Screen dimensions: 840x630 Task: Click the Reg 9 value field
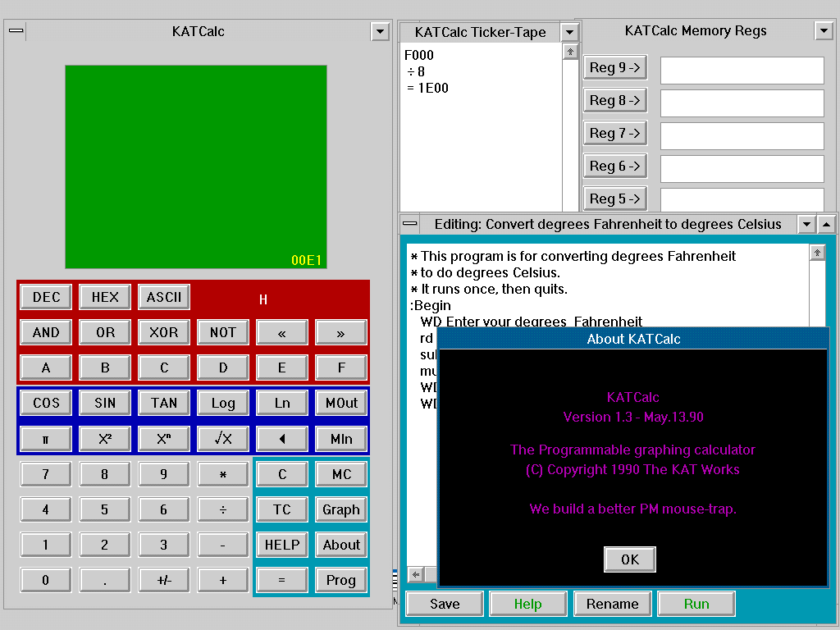coord(742,71)
